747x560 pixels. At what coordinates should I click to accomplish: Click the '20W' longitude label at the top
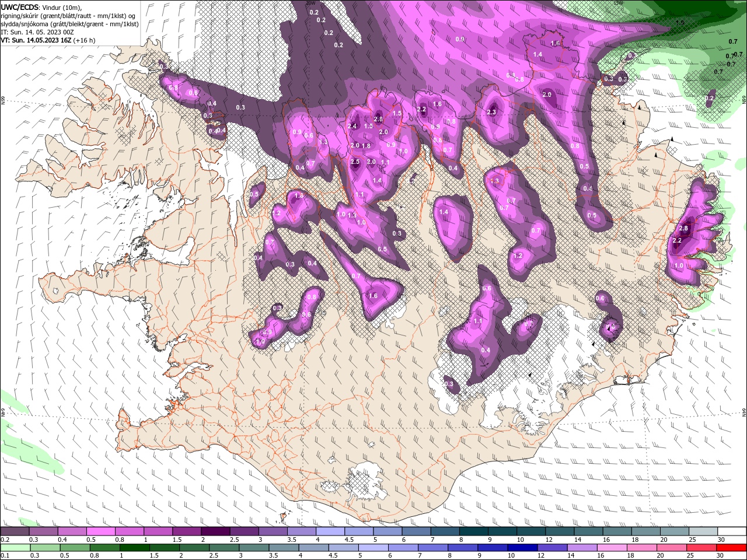tap(310, 3)
